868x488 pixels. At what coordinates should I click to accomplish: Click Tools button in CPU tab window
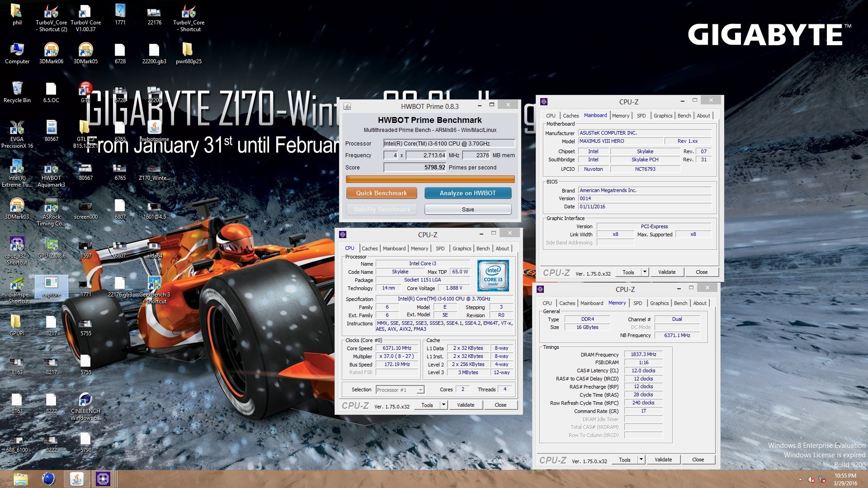(427, 405)
